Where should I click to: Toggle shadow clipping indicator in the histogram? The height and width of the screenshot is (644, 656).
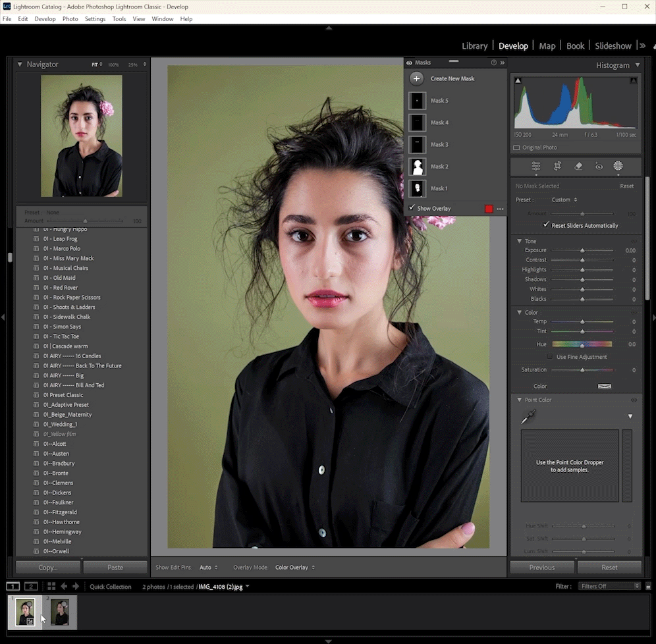tap(518, 80)
